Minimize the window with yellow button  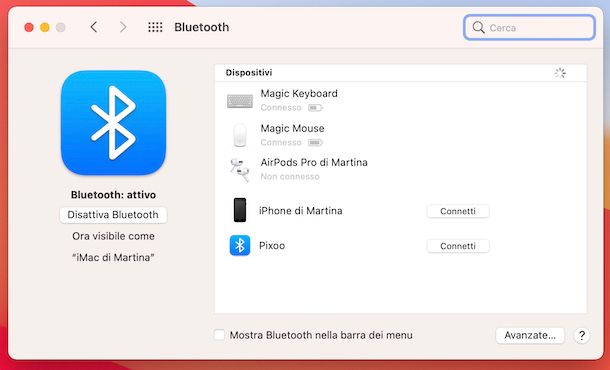point(45,27)
